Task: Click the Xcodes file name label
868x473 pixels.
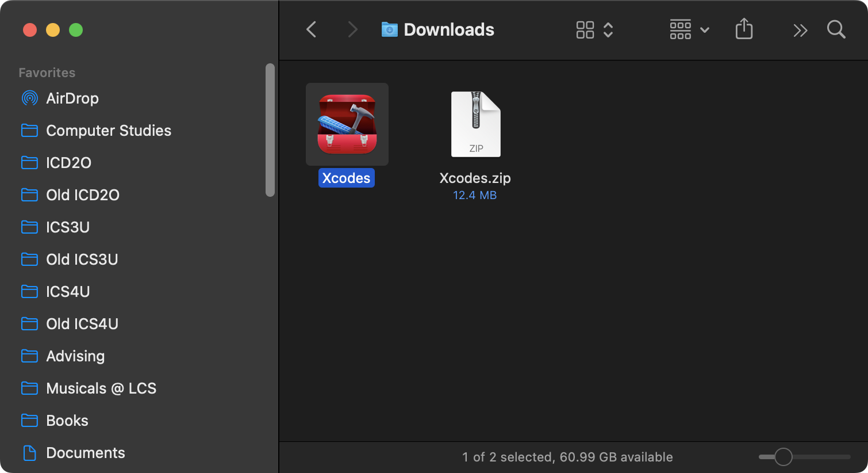Action: point(346,178)
